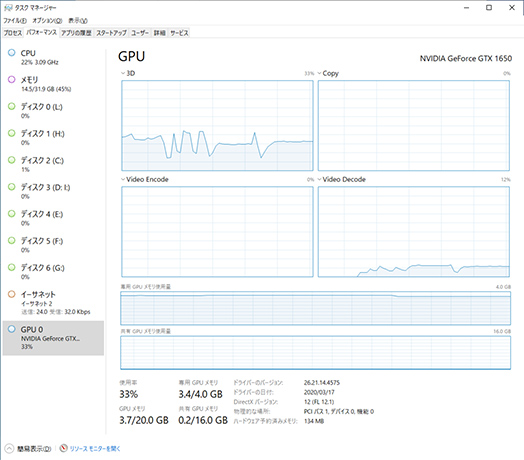The height and width of the screenshot is (460, 524).
Task: Click the resource monitor gauge icon
Action: click(63, 448)
